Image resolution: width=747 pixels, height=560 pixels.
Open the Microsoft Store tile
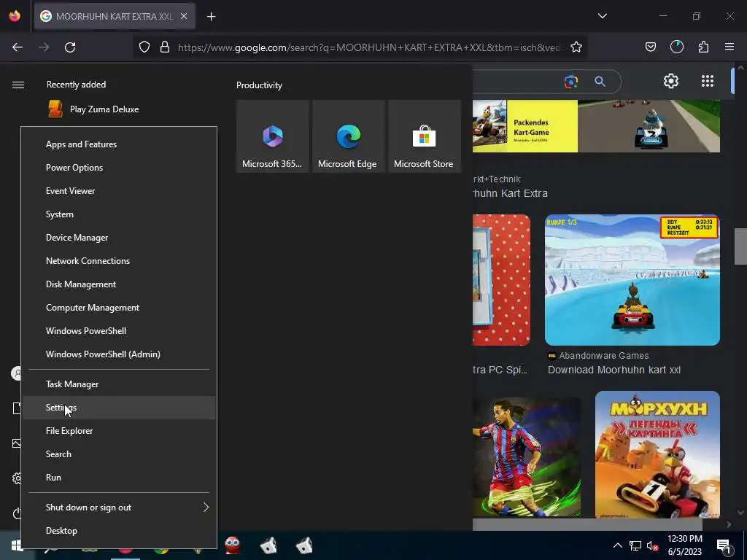pyautogui.click(x=424, y=136)
